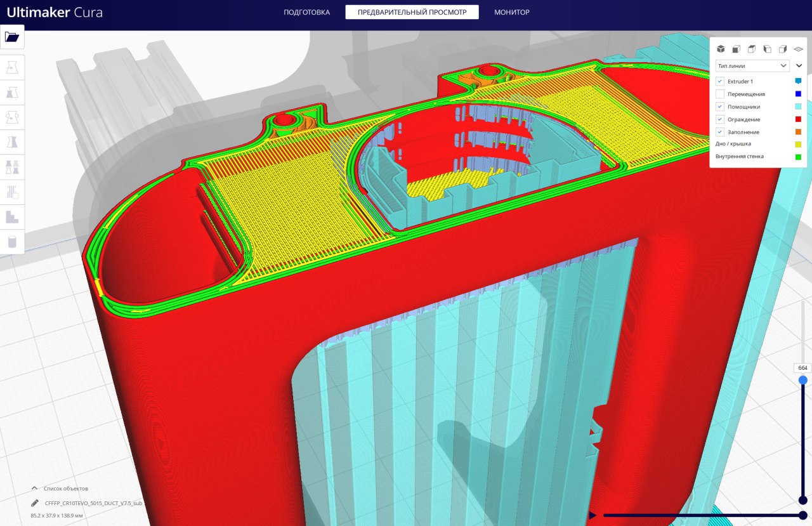This screenshot has height=526, width=812.
Task: Select the stair-shaped tool in left toolbar
Action: (12, 216)
